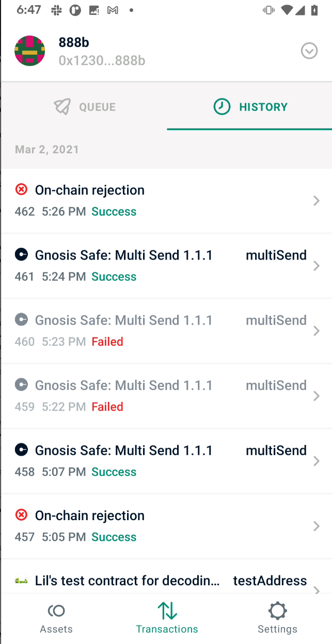Select the Assets icon in bottom navigation

click(x=56, y=611)
